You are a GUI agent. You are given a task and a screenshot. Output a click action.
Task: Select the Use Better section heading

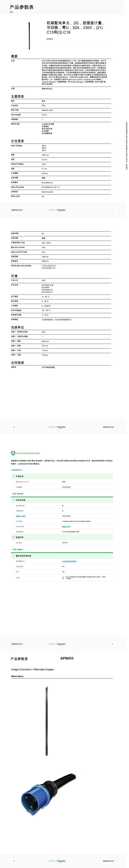coord(18,494)
